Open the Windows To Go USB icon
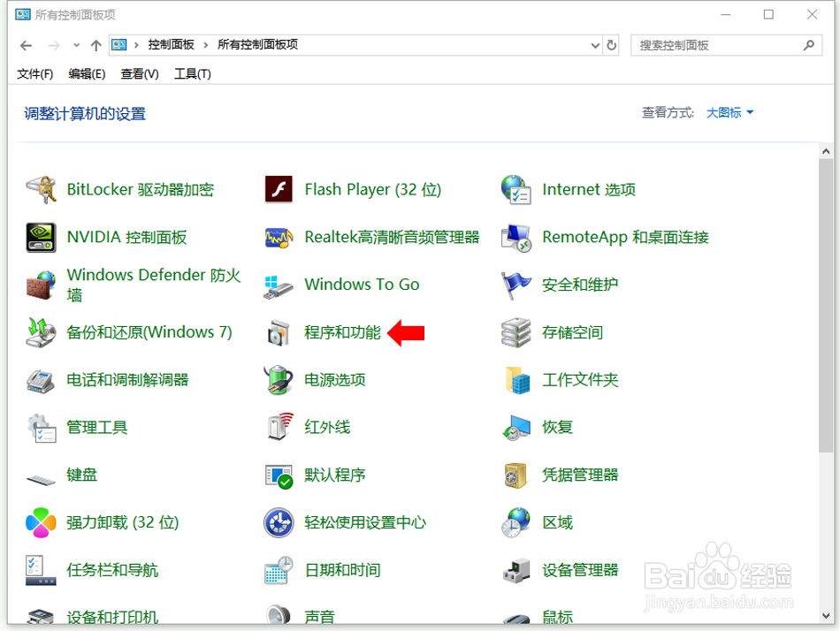The image size is (840, 631). [x=279, y=286]
